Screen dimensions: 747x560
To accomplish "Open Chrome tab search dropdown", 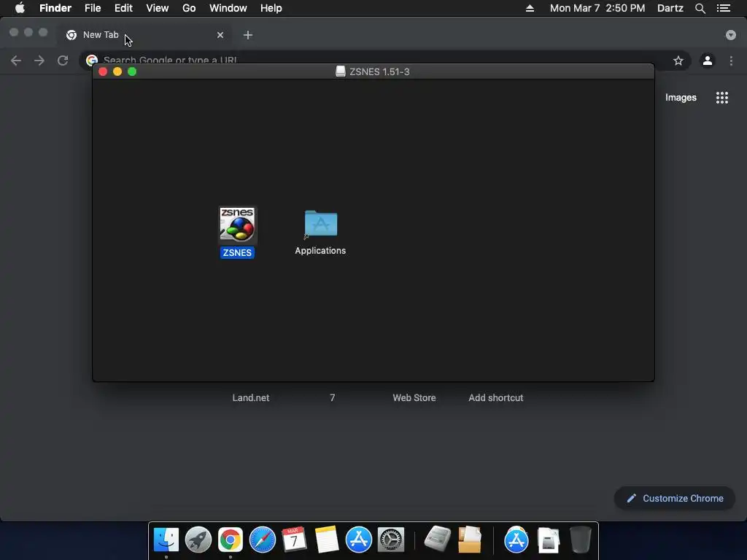I will [731, 35].
